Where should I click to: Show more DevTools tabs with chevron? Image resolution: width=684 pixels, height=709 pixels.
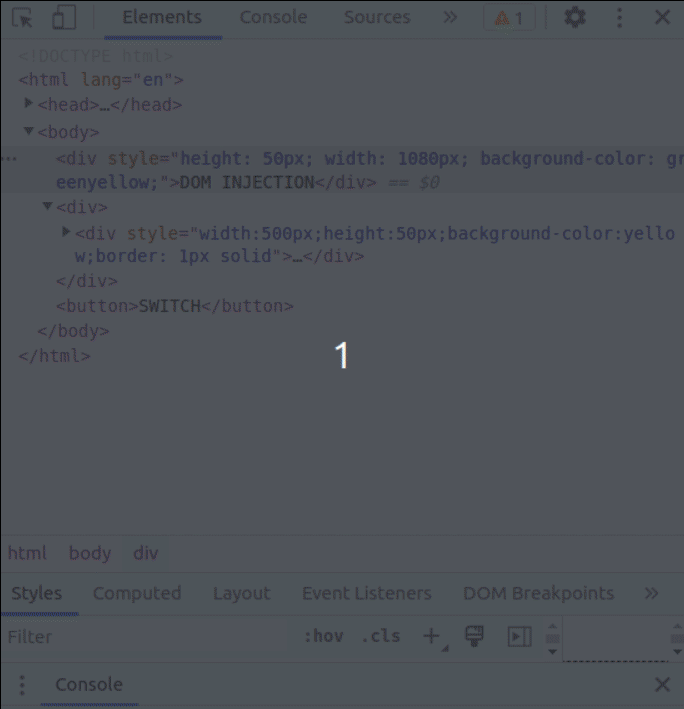coord(450,18)
